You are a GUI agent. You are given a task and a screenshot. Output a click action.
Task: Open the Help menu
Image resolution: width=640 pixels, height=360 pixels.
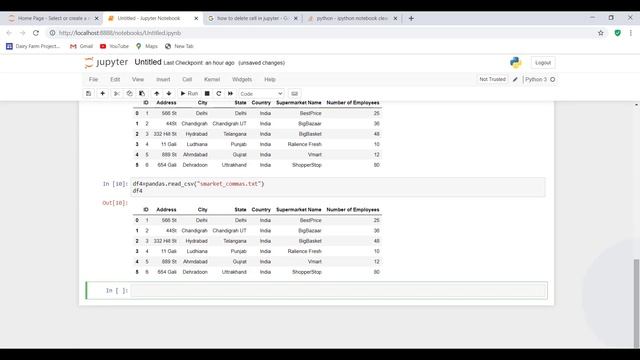pyautogui.click(x=270, y=79)
